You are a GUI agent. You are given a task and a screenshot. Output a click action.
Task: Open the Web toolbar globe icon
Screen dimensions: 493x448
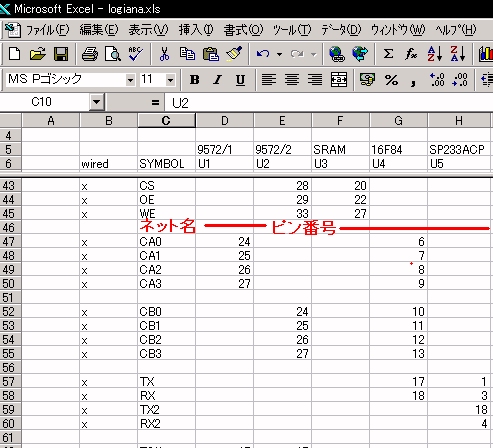coord(360,53)
